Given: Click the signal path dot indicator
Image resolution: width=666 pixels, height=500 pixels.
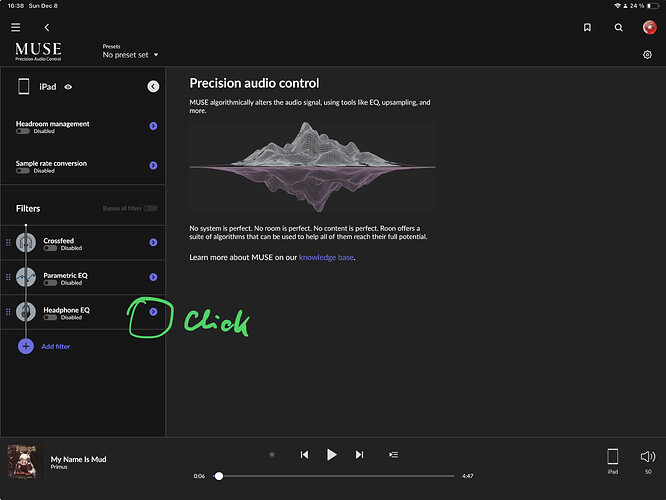Looking at the screenshot, I should coord(272,455).
